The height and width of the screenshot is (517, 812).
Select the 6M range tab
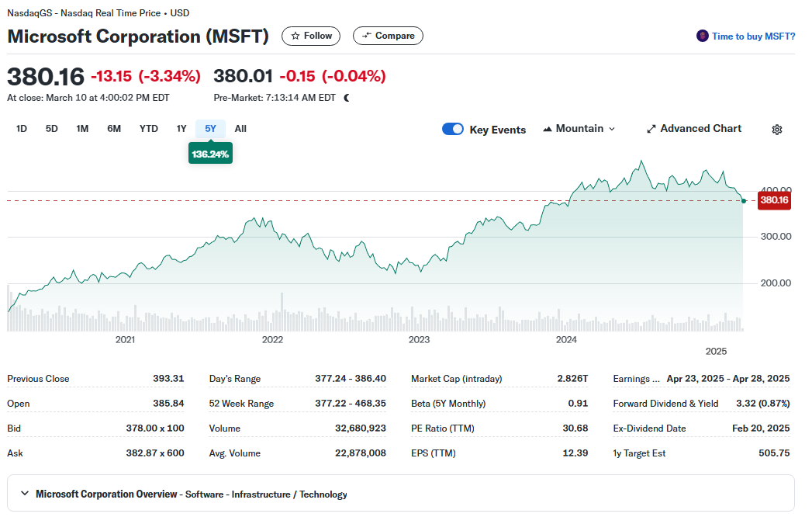pyautogui.click(x=114, y=129)
